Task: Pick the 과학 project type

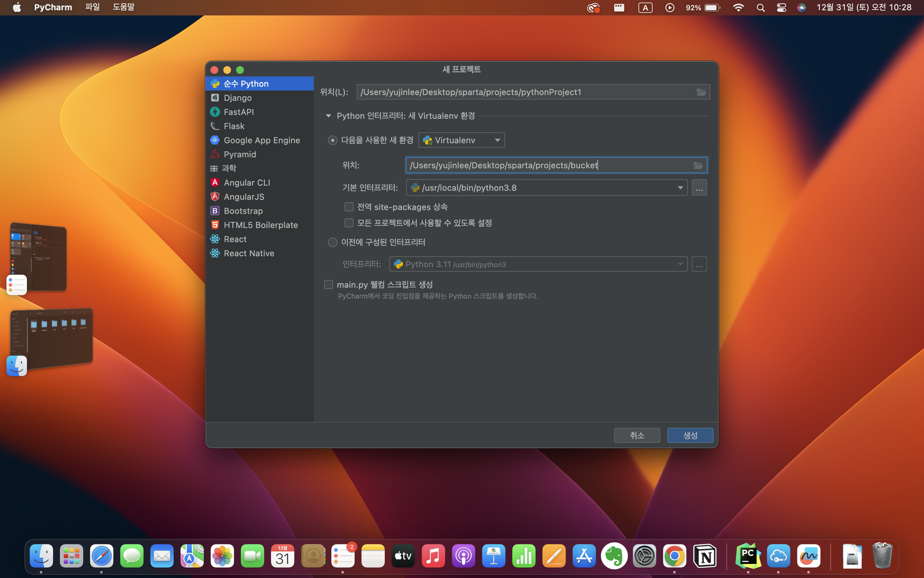Action: (x=260, y=168)
